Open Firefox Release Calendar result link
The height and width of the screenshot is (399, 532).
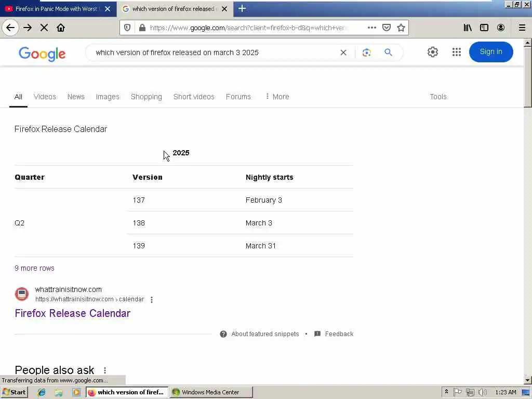[72, 313]
